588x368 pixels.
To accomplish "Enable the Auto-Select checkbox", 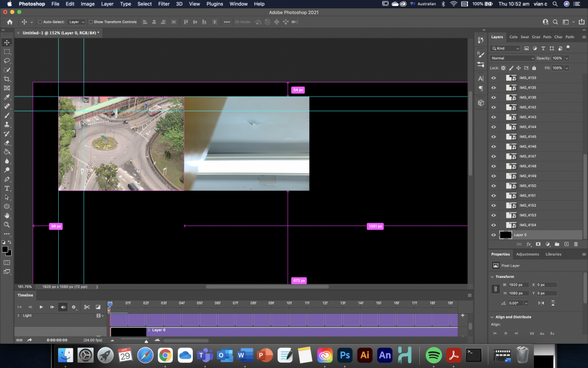I will coord(40,22).
